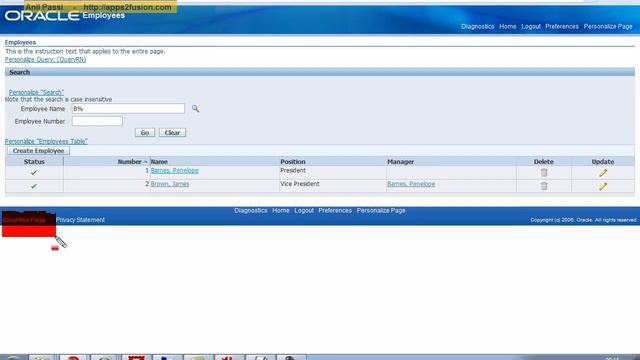Open the Personalize "Employees Table" link

[46, 142]
